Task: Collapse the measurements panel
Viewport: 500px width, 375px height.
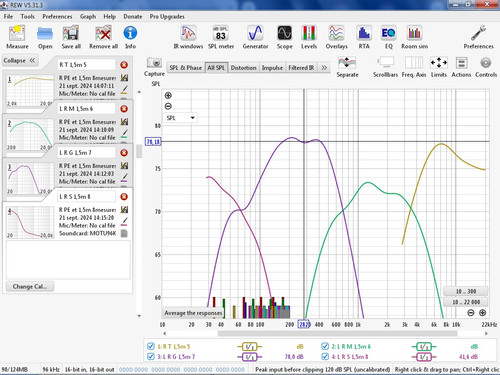Action: click(19, 60)
